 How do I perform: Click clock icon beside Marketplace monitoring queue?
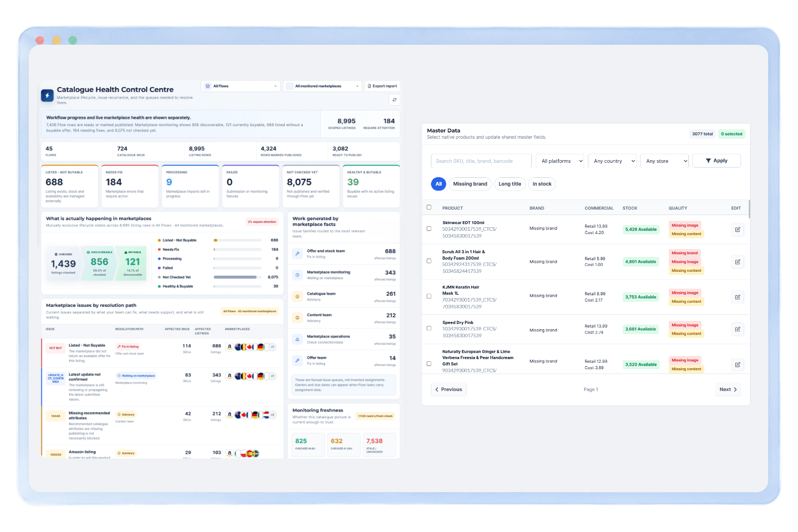(x=297, y=275)
